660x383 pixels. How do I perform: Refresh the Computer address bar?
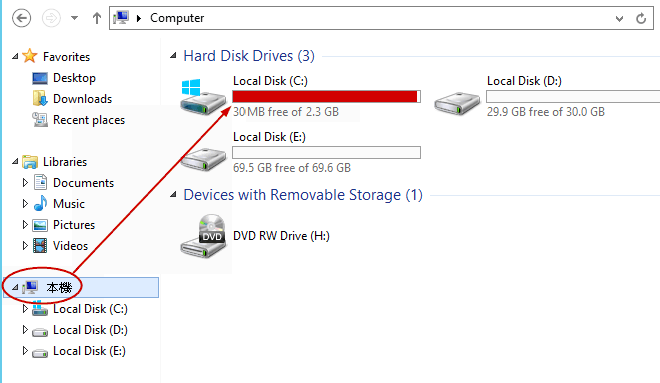(641, 18)
